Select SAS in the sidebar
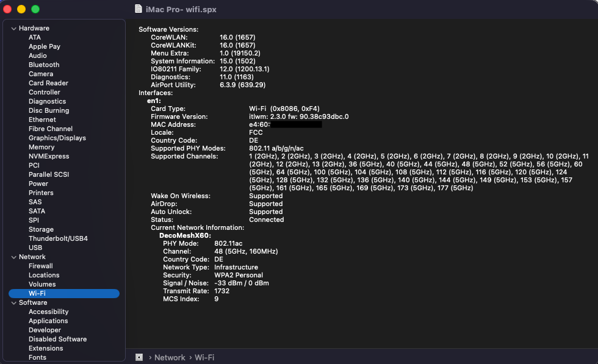The width and height of the screenshot is (598, 364). tap(35, 202)
